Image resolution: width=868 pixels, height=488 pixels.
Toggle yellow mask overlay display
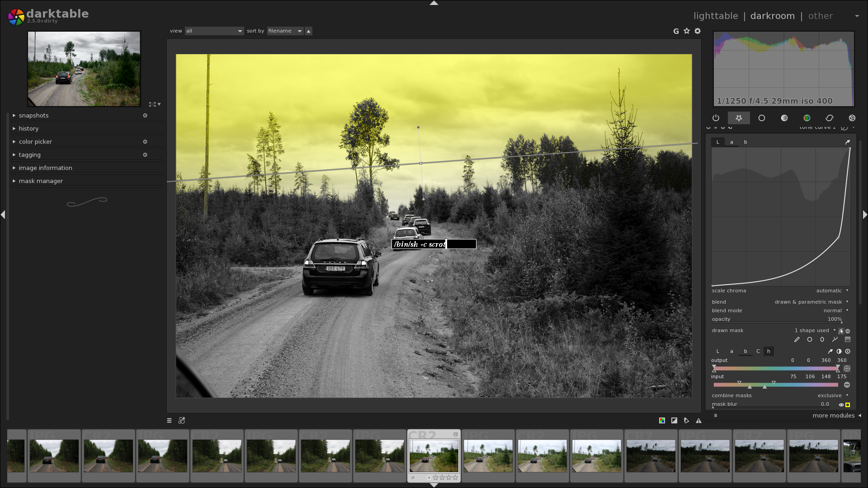pos(848,405)
